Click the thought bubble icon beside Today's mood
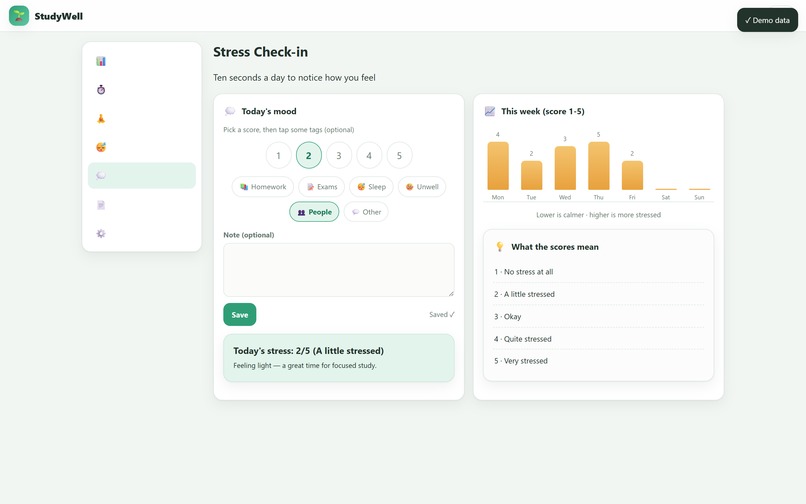This screenshot has height=504, width=806. point(230,111)
